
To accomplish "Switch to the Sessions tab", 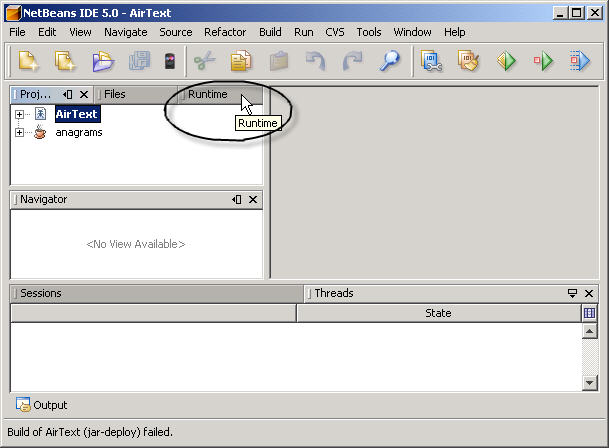I will pos(157,293).
